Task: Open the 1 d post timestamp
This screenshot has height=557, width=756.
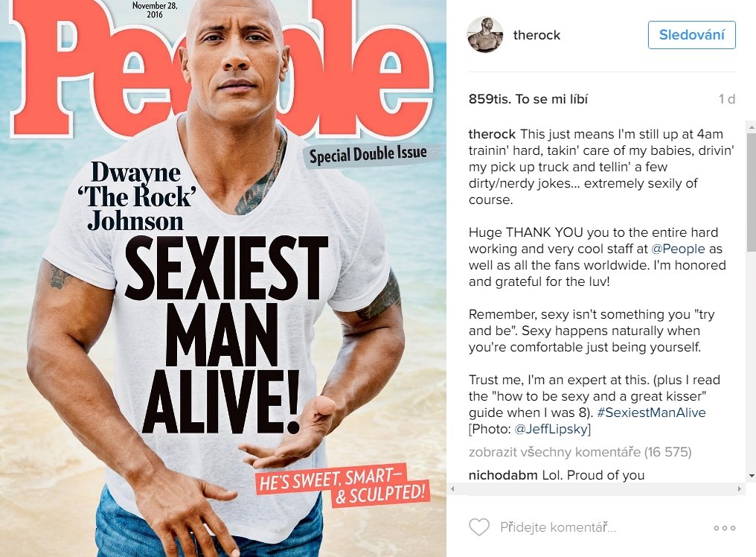Action: click(x=726, y=100)
